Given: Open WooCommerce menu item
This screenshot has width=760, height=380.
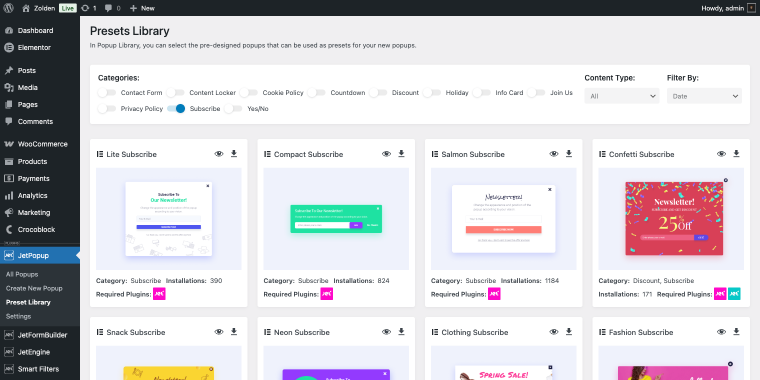Looking at the screenshot, I should [40, 144].
